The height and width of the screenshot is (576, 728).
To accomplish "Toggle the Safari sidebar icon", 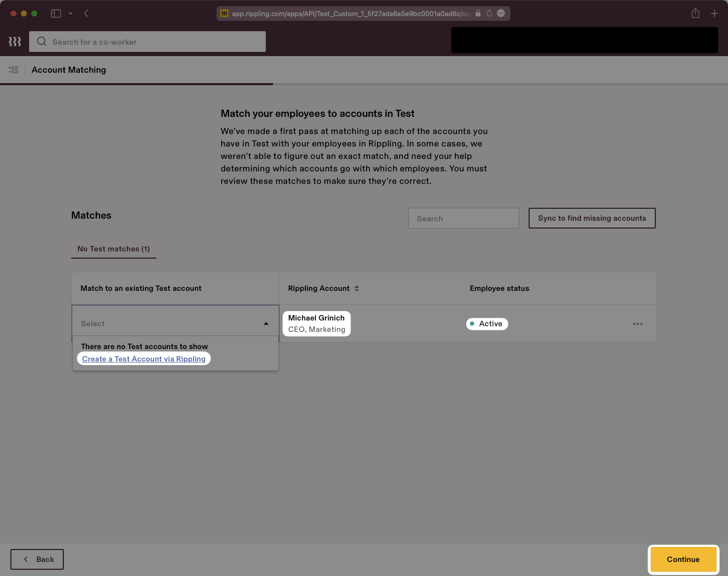I will [x=56, y=13].
